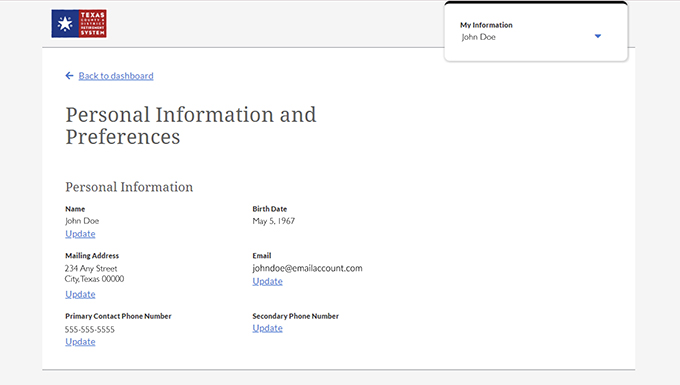Click Update under Primary Contact Phone Number
Screen dimensions: 680x385
[x=80, y=342]
